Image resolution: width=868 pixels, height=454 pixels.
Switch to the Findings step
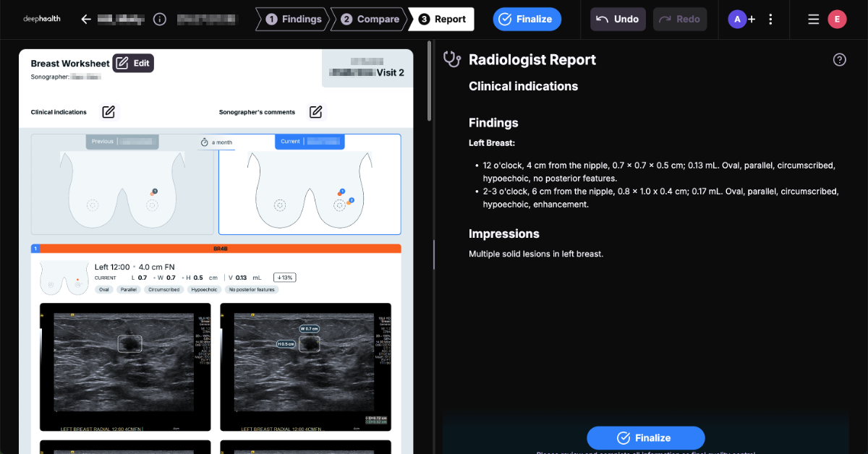click(293, 20)
